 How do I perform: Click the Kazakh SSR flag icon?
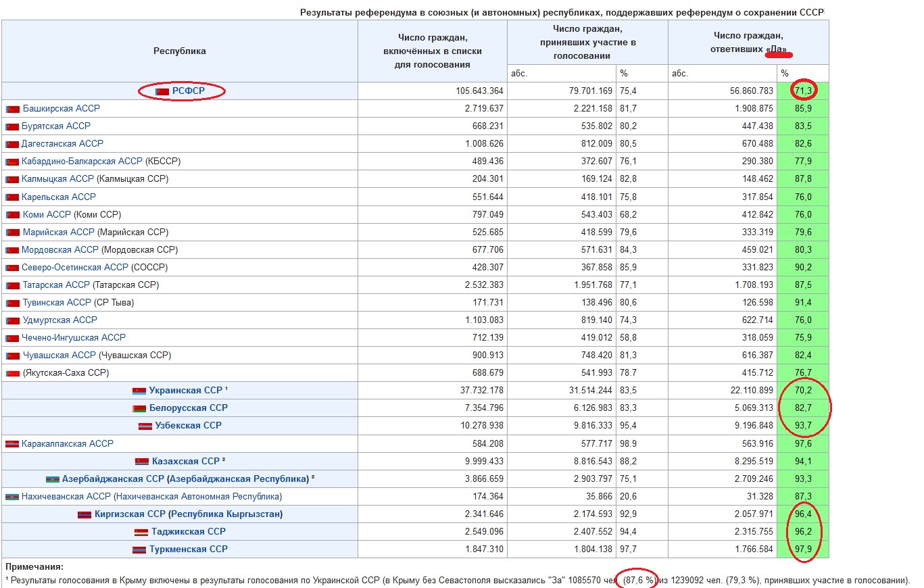click(142, 462)
